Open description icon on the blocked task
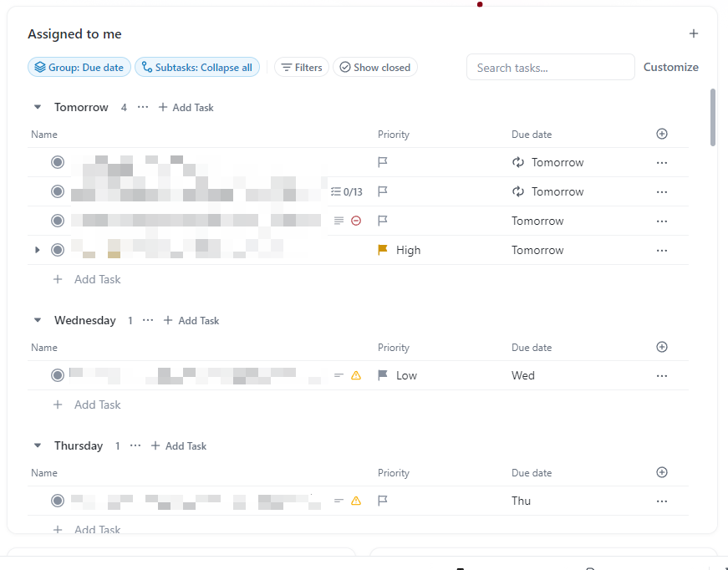728x570 pixels. (339, 221)
